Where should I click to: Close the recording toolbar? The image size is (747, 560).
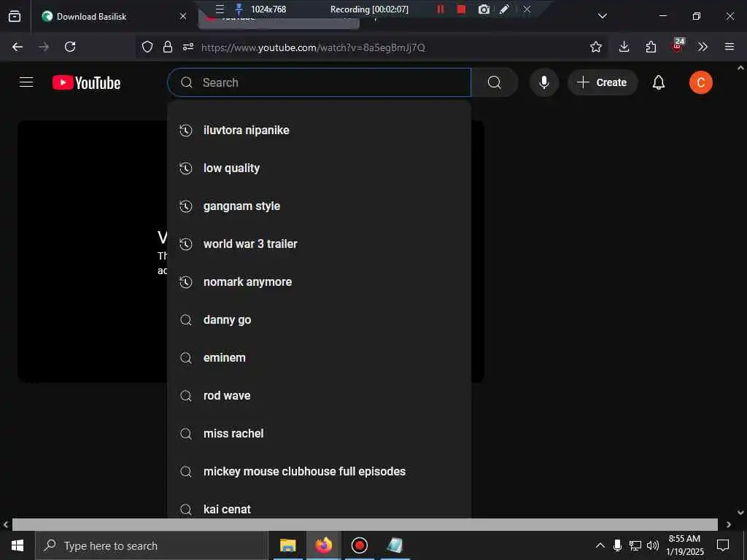(x=527, y=9)
